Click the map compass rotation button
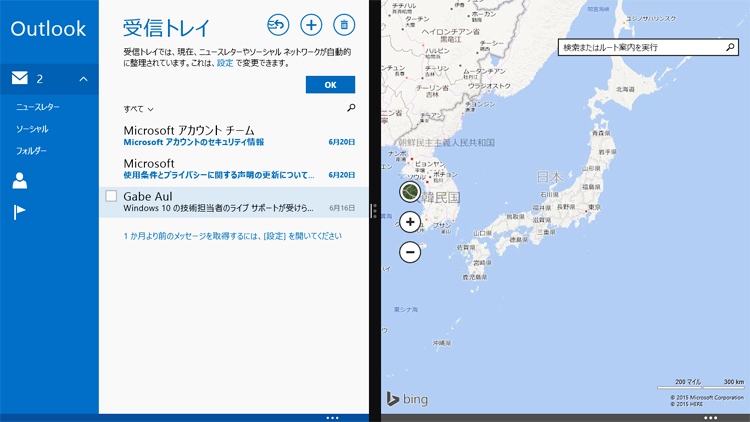Screen dimensions: 750x422 pyautogui.click(x=410, y=191)
